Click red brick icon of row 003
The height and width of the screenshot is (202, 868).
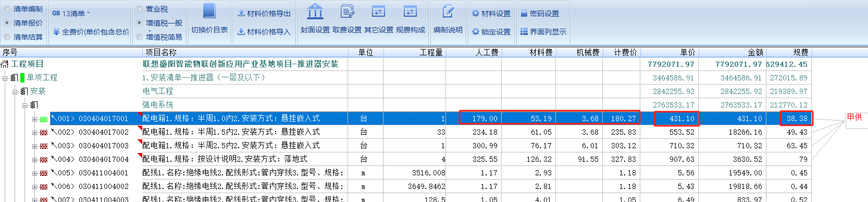point(44,146)
